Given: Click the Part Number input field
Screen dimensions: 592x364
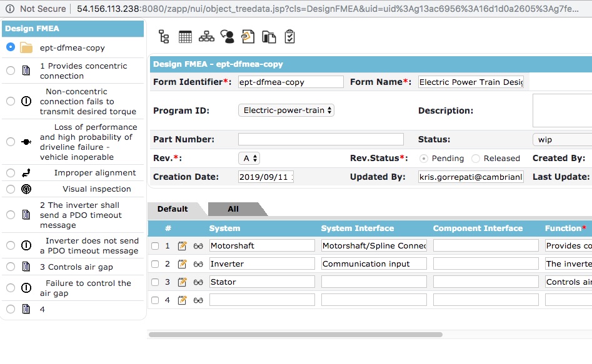Looking at the screenshot, I should (x=321, y=139).
